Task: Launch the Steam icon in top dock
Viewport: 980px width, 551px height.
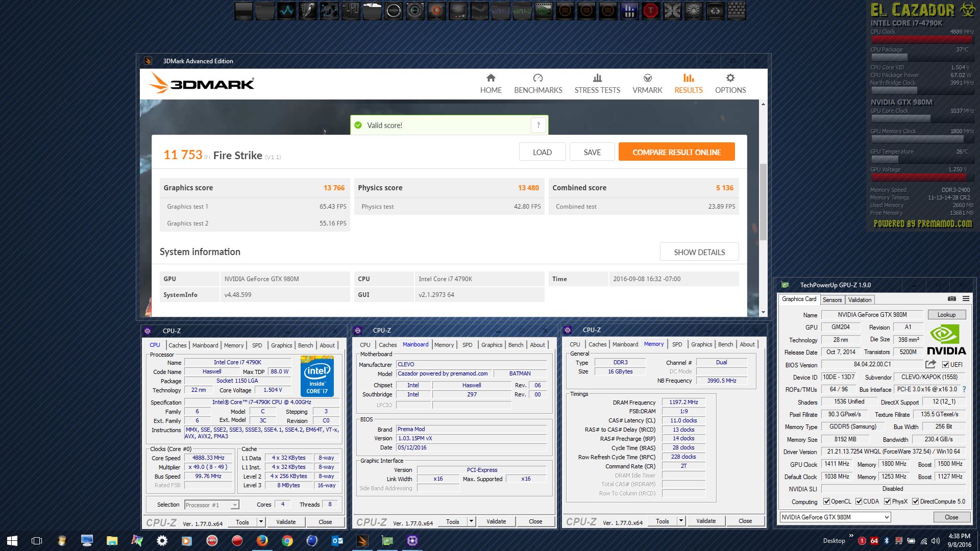Action: point(479,11)
